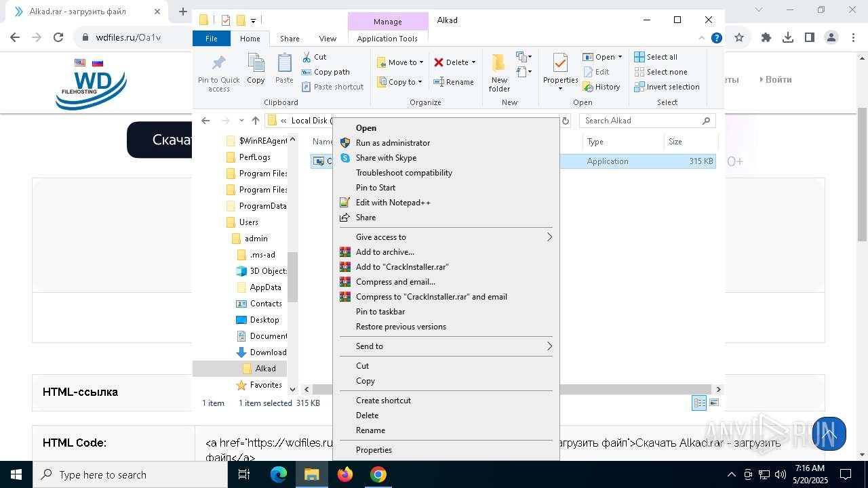The image size is (868, 488).
Task: Reload the Chrome page
Action: 58,37
